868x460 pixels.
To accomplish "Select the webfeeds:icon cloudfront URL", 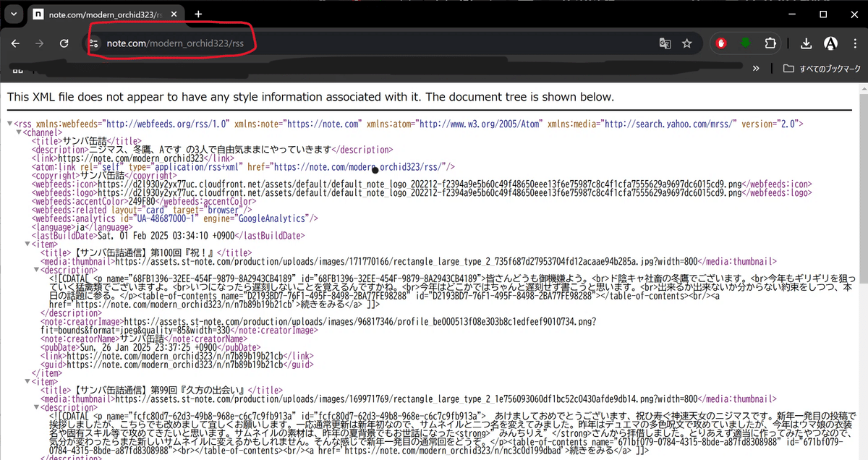I will (x=421, y=184).
